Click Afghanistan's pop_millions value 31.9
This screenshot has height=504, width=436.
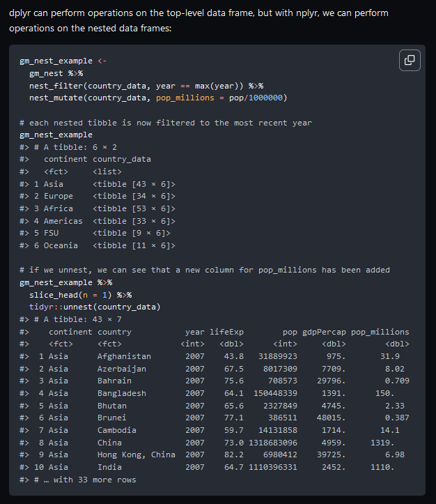click(390, 356)
